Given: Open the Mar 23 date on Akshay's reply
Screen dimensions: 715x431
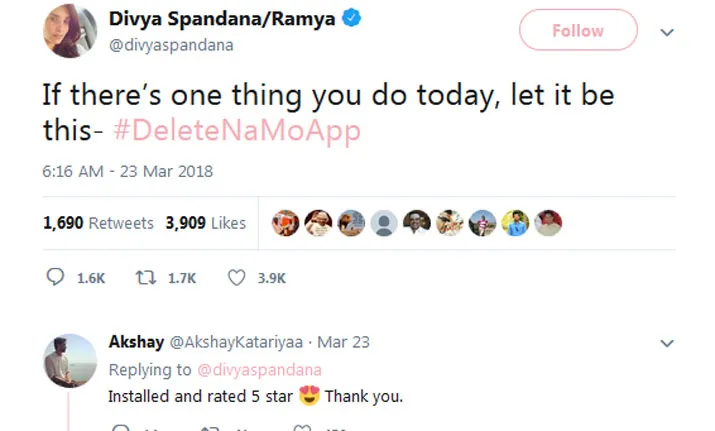Looking at the screenshot, I should point(346,342).
